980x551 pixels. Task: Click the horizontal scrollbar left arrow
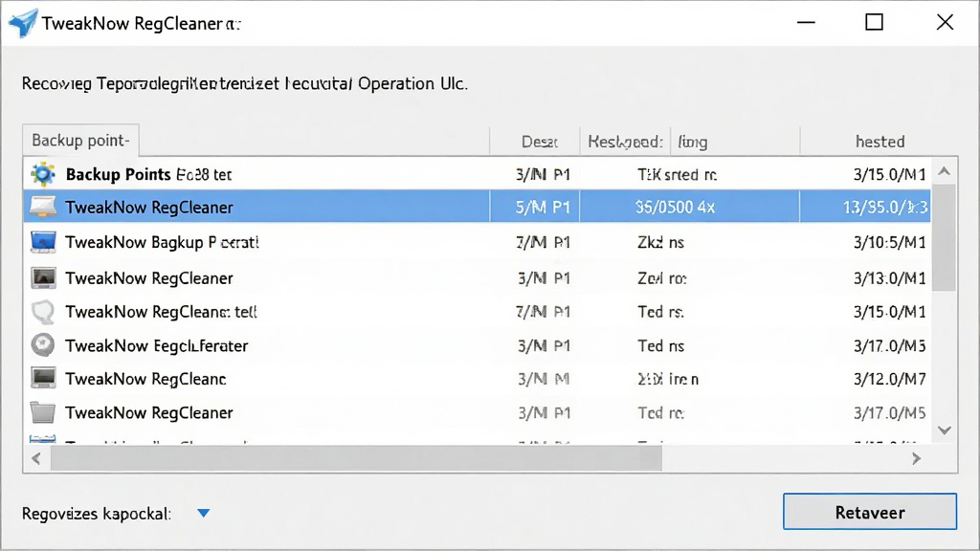click(36, 458)
